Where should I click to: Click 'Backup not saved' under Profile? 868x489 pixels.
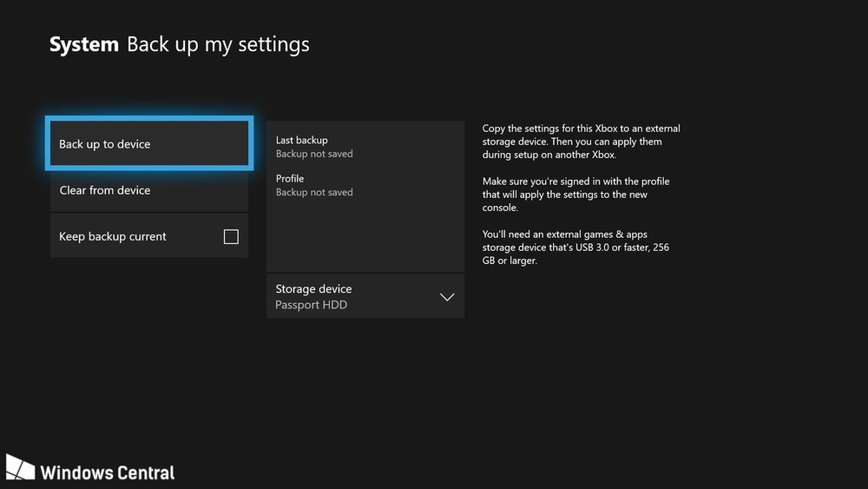pos(314,192)
